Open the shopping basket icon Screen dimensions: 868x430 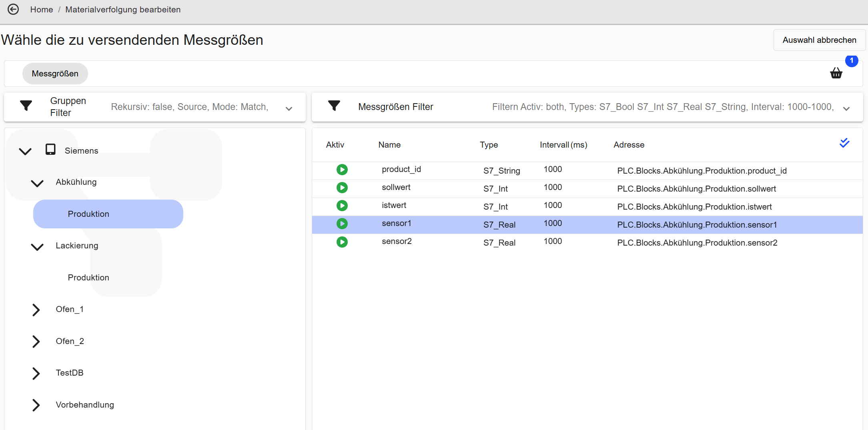tap(836, 73)
